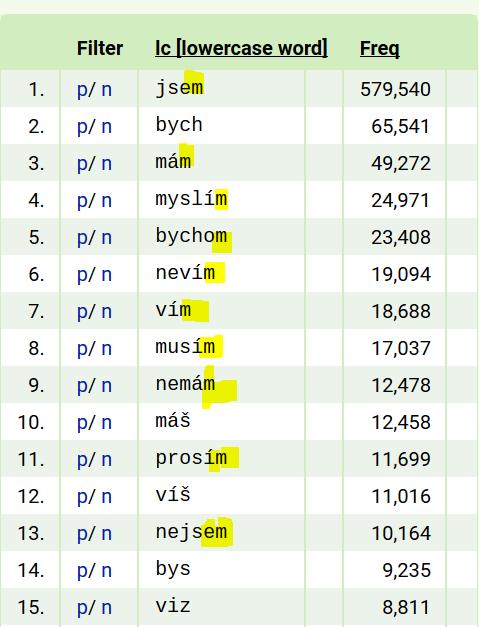
Task: Select the word 'bychom' in the list
Action: point(191,236)
